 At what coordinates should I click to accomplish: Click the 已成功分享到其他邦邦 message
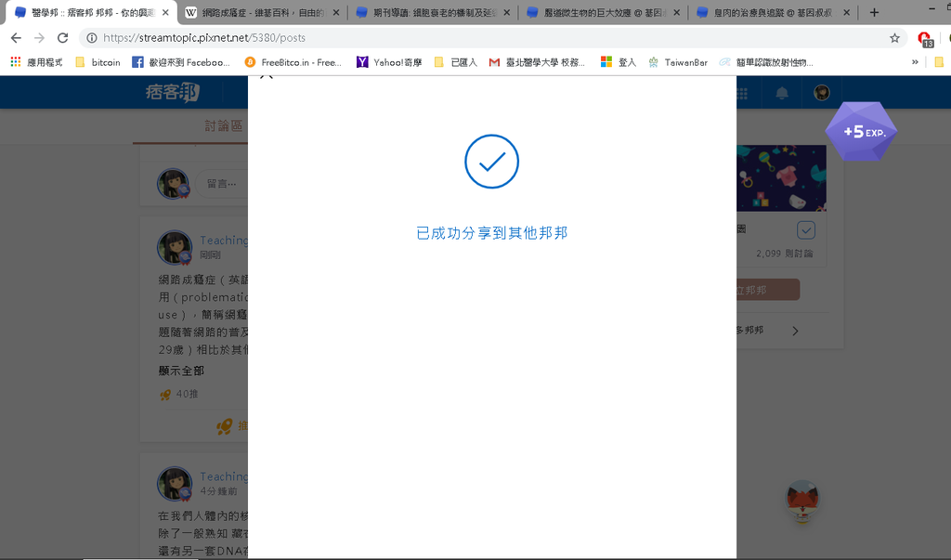pos(492,233)
